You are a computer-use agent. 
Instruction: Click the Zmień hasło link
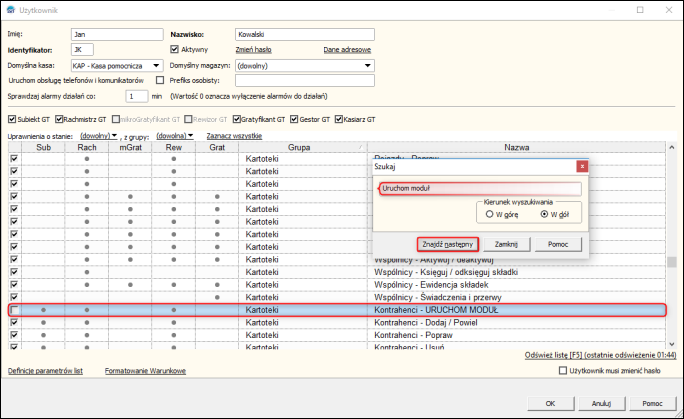(x=253, y=48)
